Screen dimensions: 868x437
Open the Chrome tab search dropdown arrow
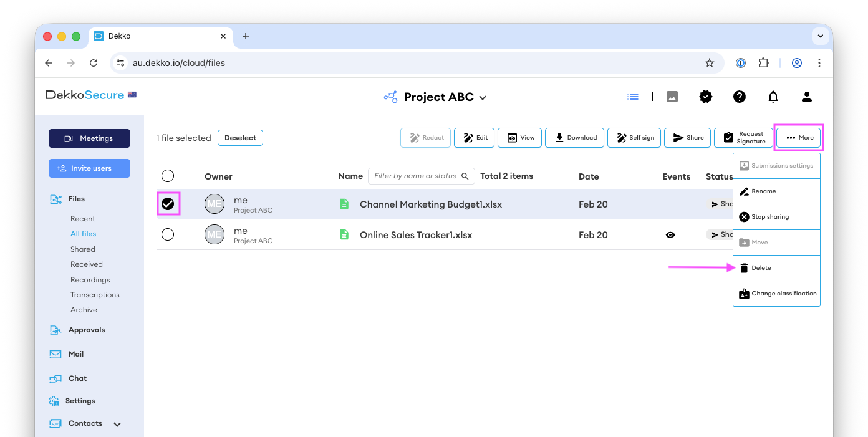(x=821, y=36)
